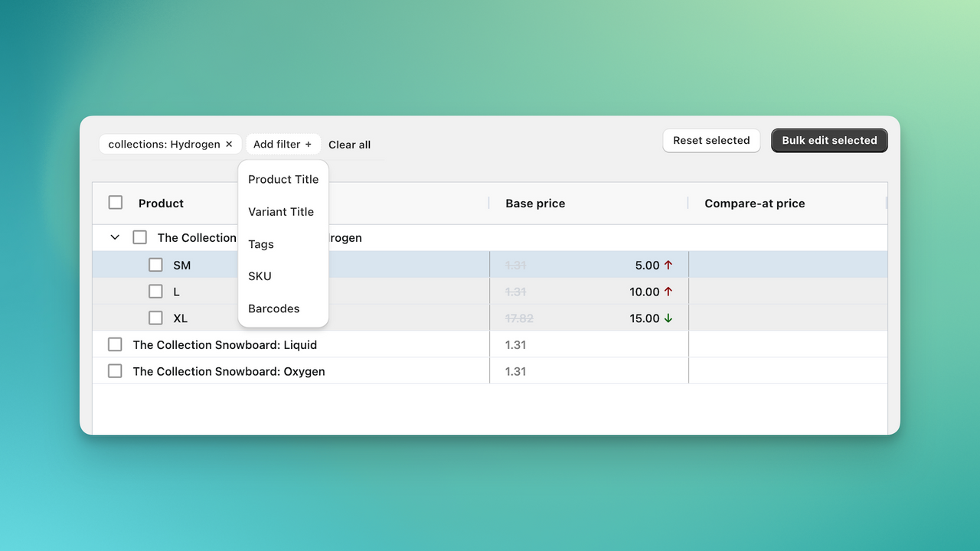Check the Hydrogen snowboard product checkbox
The height and width of the screenshot is (551, 980).
pyautogui.click(x=139, y=237)
